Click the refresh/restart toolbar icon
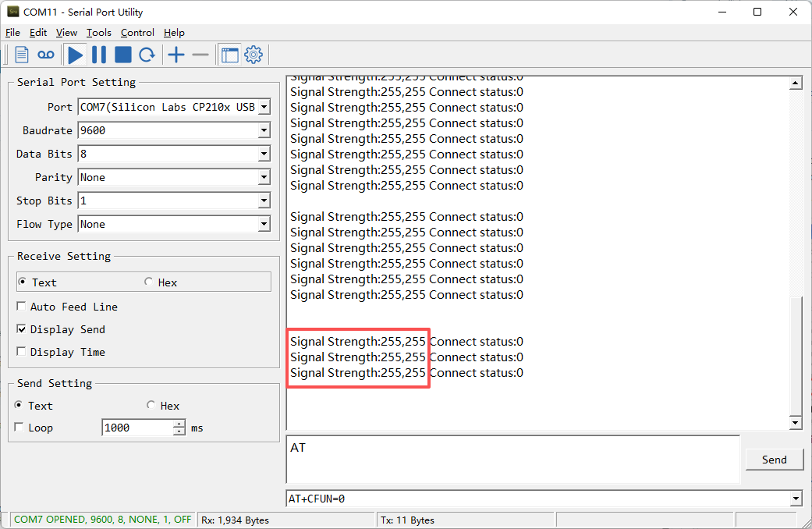The image size is (812, 529). click(x=147, y=55)
